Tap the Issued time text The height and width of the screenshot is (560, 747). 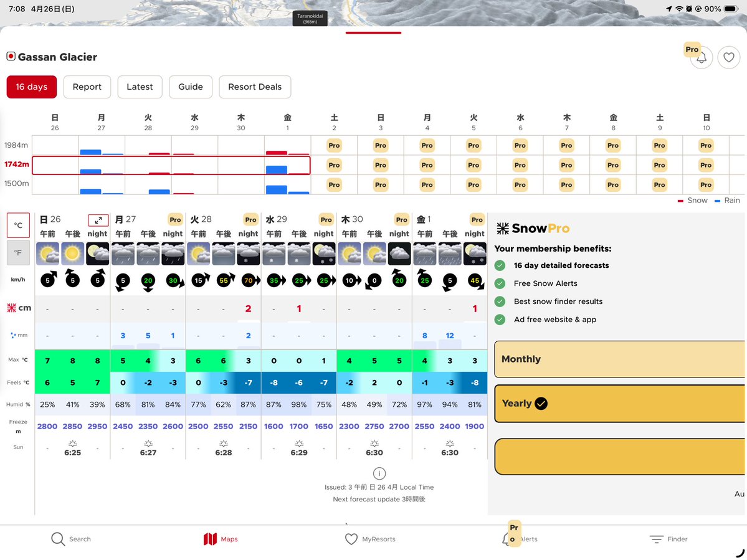379,487
